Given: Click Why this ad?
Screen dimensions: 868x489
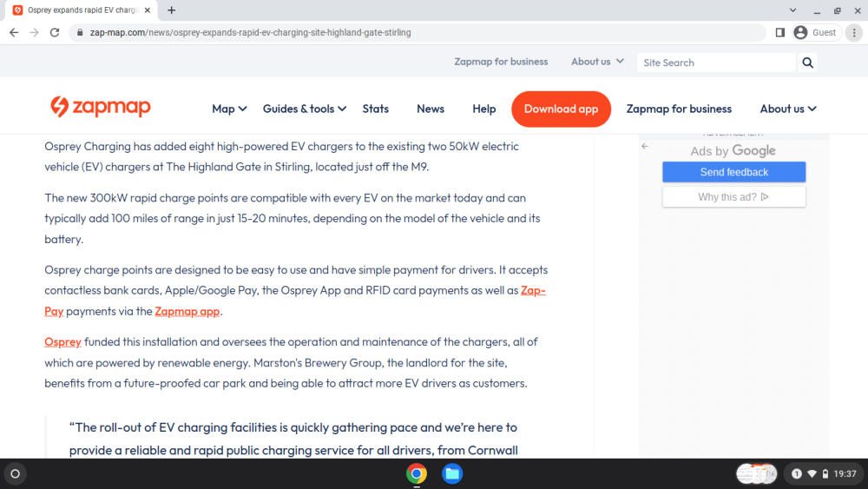Looking at the screenshot, I should tap(733, 197).
